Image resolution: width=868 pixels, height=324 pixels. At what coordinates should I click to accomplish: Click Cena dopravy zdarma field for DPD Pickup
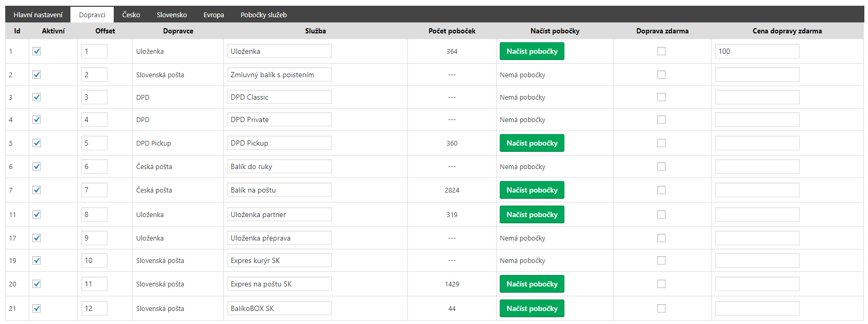point(757,143)
